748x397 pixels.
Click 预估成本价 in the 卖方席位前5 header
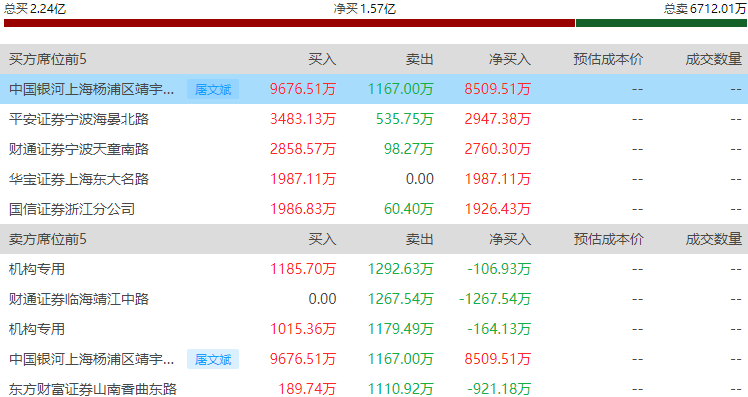(x=608, y=239)
